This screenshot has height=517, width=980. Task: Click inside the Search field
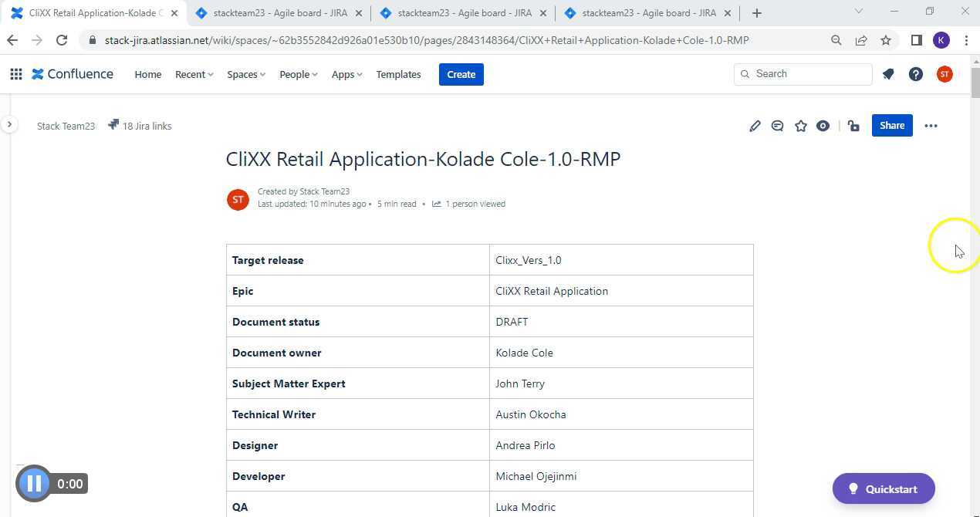pyautogui.click(x=803, y=73)
